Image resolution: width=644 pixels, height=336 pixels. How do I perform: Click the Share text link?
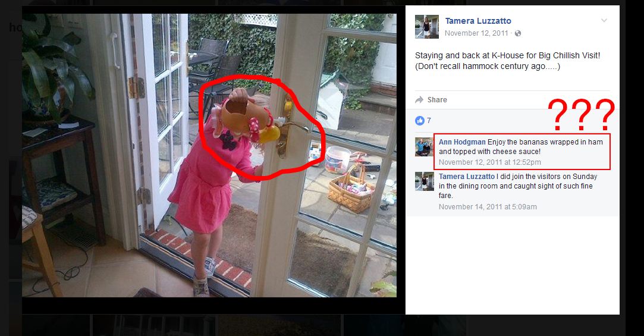pos(437,100)
